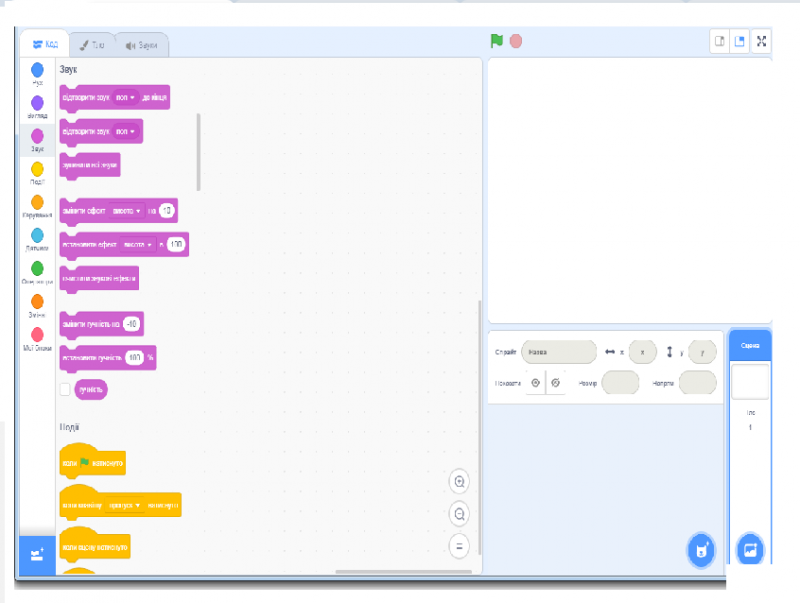Open the add extension button
Image resolution: width=800 pixels, height=603 pixels.
[x=37, y=555]
